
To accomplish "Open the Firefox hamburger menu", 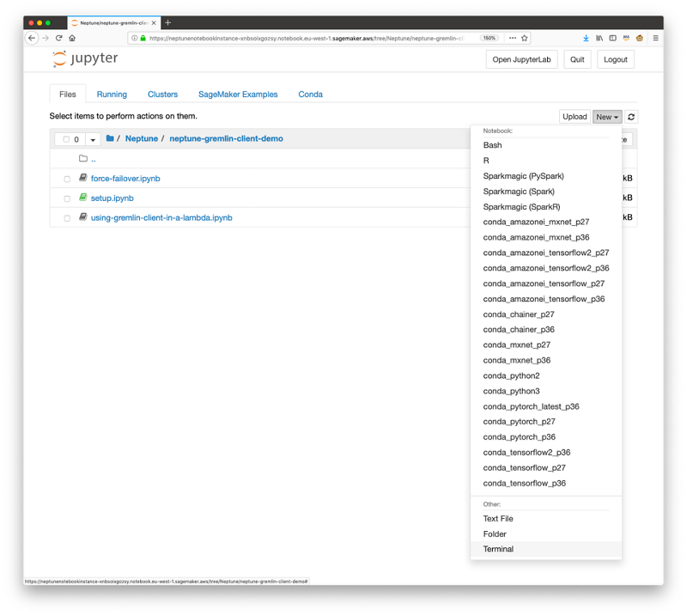I will point(655,38).
